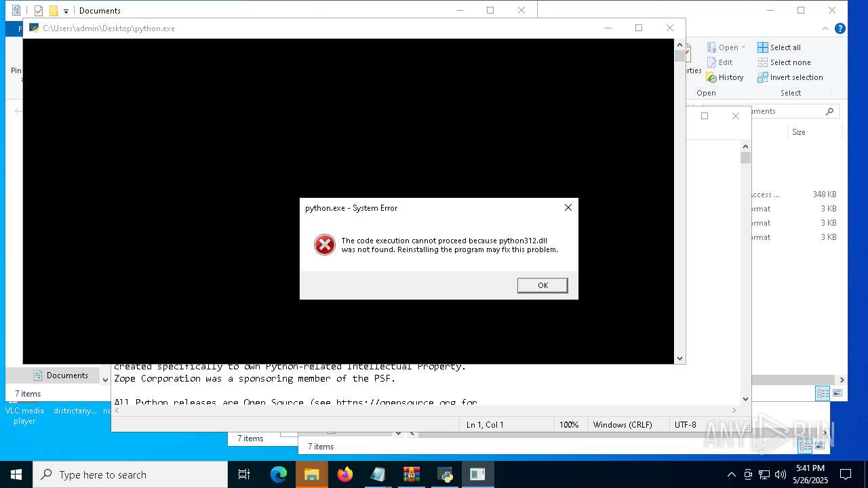The width and height of the screenshot is (868, 488).
Task: Select the 348 KB file size entry
Action: (825, 195)
